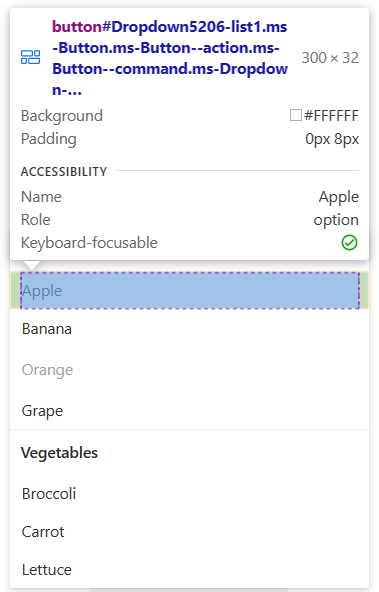Click the 300 × 32 dimensions label
Screen dimensions: 379x592
(x=330, y=58)
